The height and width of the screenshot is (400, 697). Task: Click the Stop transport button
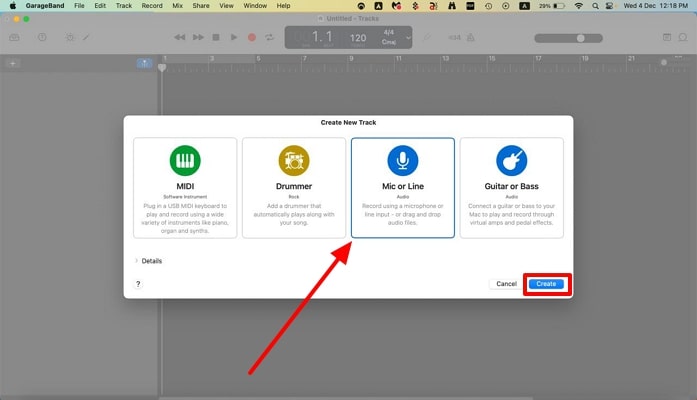pyautogui.click(x=216, y=37)
